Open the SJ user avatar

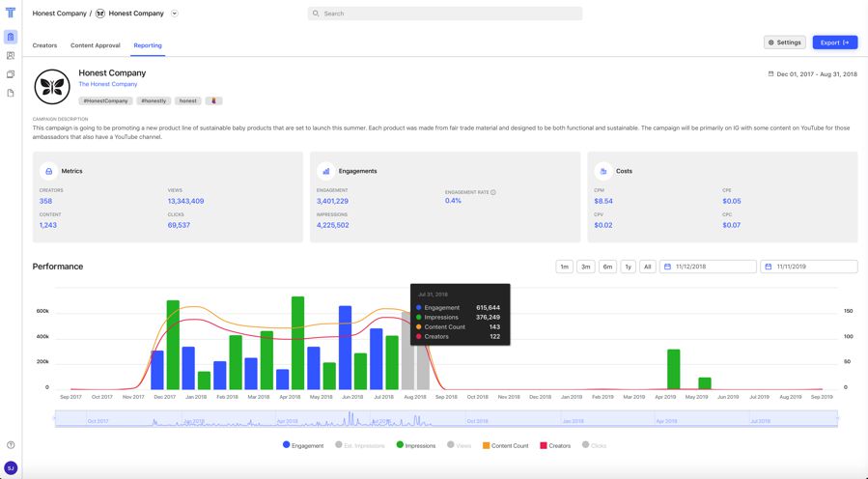11,468
